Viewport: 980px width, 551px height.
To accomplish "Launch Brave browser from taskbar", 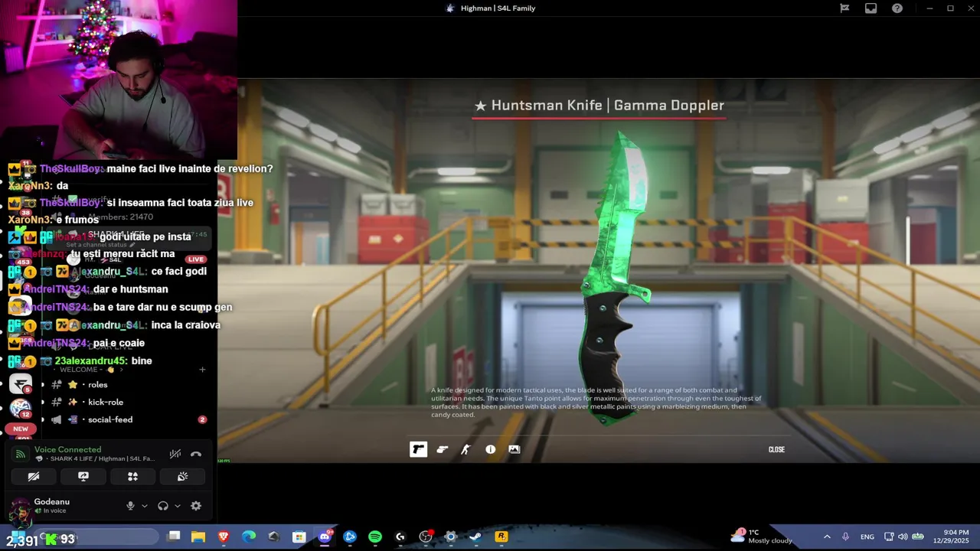I will point(224,537).
